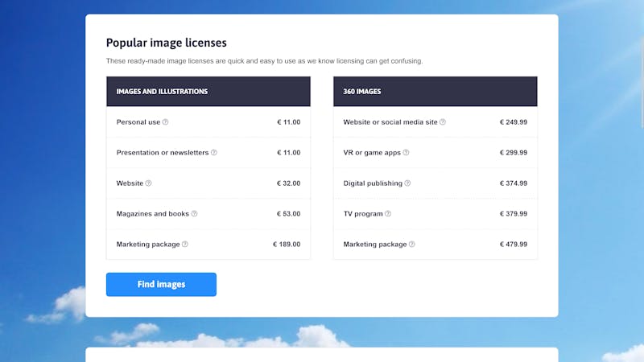Viewport: 644px width, 362px height.
Task: Click the € 374.99 price
Action: pos(514,183)
